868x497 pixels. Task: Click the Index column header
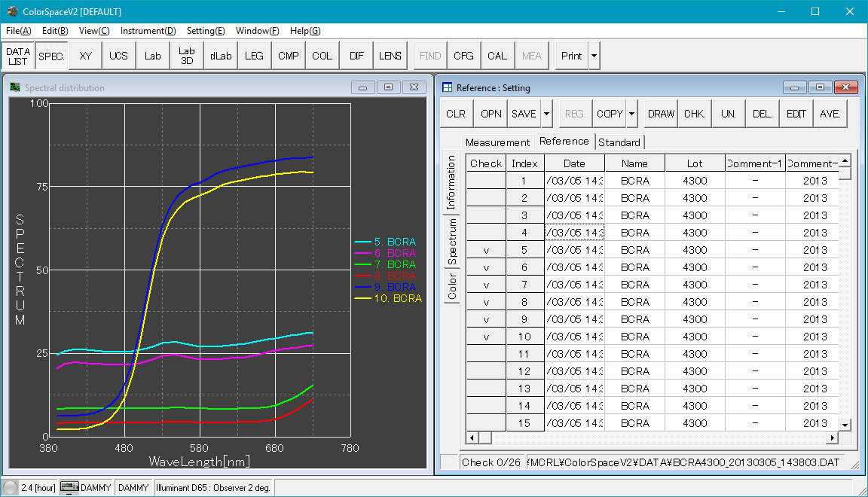[x=524, y=163]
